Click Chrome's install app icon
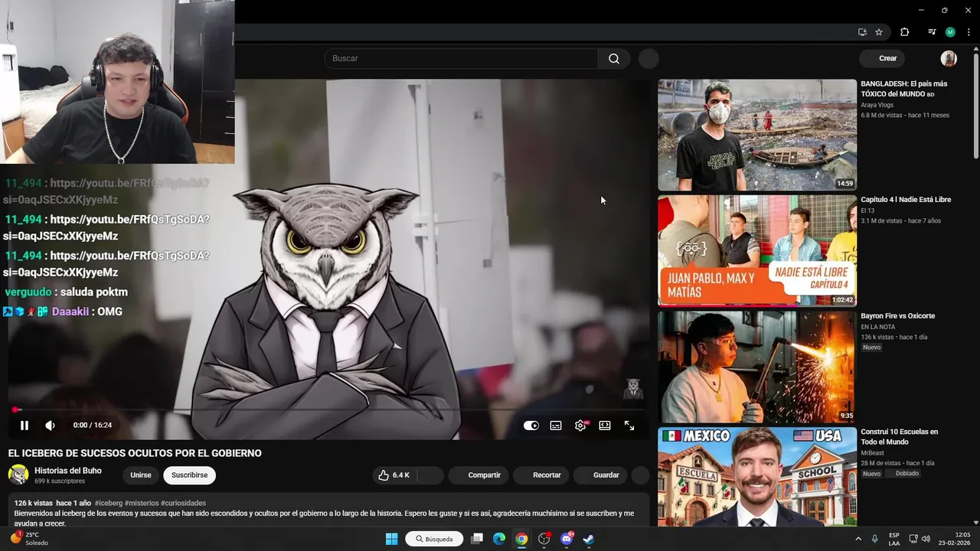Viewport: 980px width, 551px height. point(862,32)
